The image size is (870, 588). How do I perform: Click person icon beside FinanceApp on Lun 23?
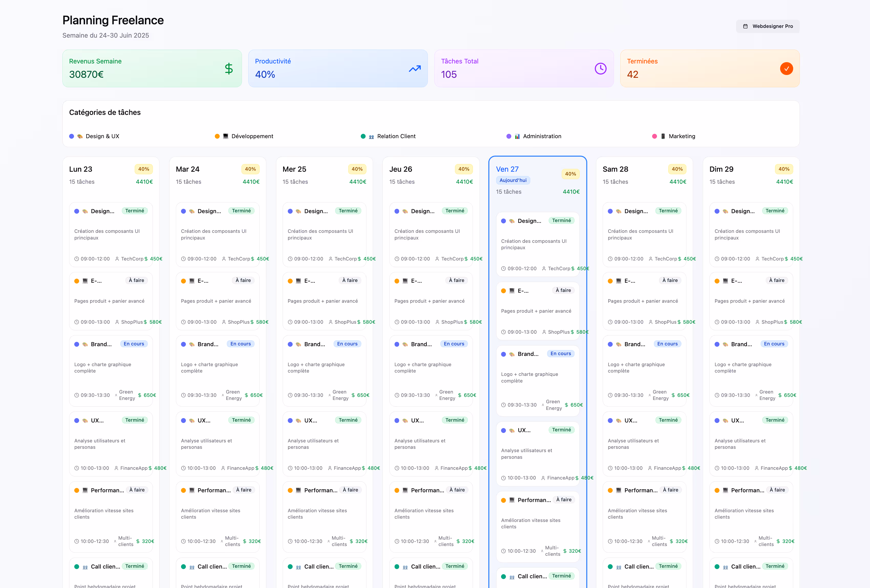click(116, 468)
